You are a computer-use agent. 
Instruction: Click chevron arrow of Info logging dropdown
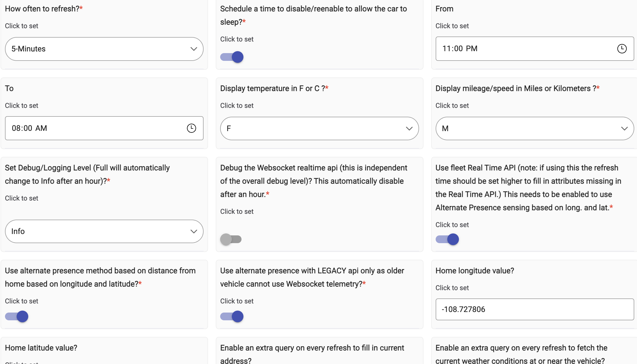pos(194,232)
